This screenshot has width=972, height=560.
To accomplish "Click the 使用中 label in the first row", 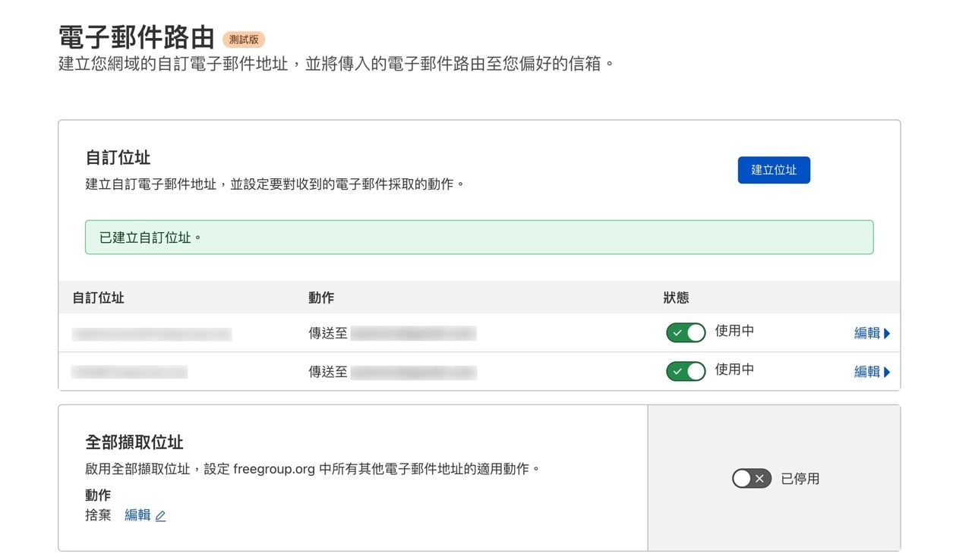I will coord(734,331).
